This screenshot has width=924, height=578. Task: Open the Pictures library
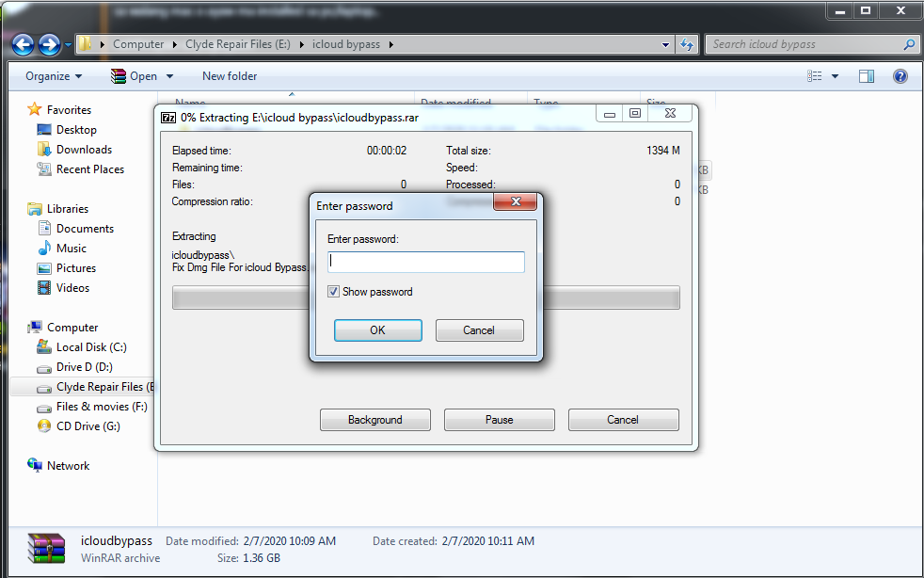click(x=76, y=267)
